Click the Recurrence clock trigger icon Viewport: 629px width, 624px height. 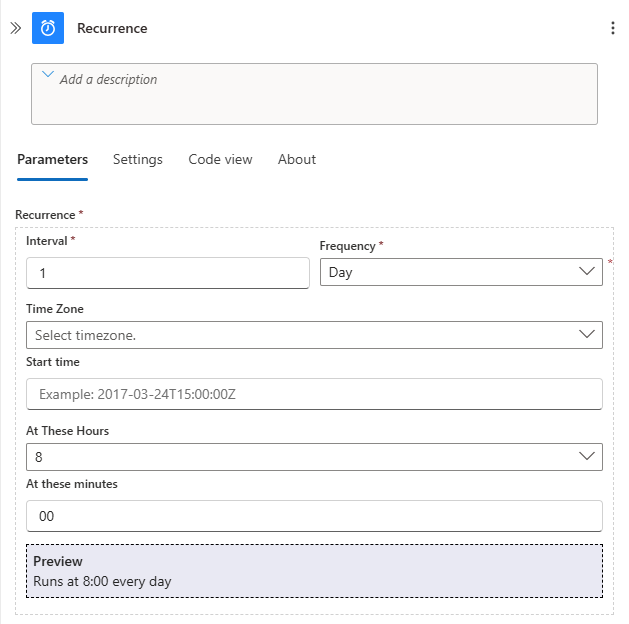(x=48, y=28)
